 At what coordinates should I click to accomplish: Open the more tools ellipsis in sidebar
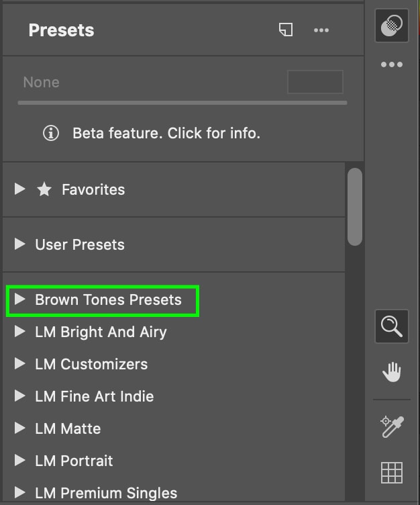[392, 64]
